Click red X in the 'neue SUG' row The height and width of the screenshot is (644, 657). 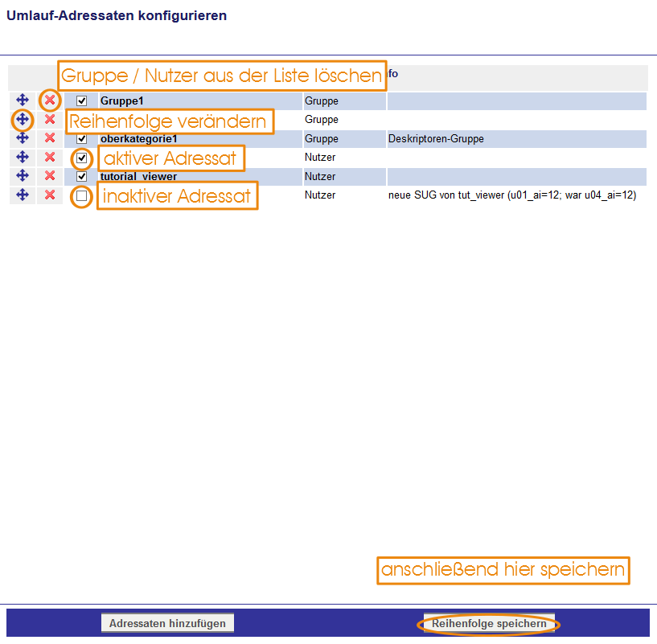[x=50, y=195]
